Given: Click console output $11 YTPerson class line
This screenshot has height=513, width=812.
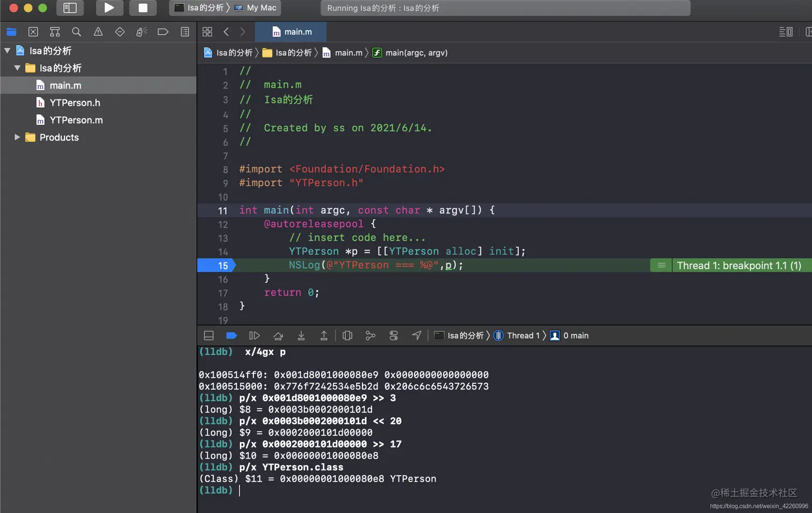Looking at the screenshot, I should point(317,479).
